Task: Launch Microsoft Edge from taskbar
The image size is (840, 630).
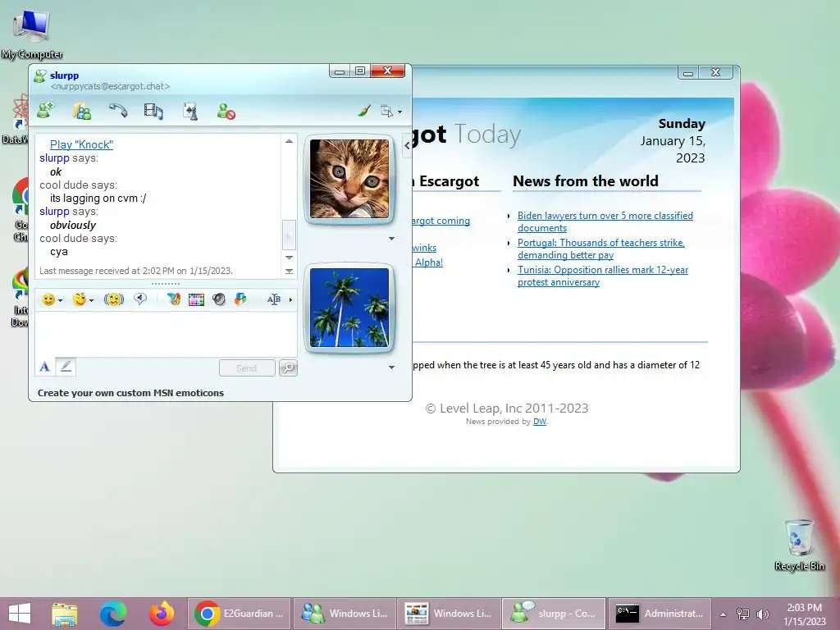Action: (x=113, y=614)
